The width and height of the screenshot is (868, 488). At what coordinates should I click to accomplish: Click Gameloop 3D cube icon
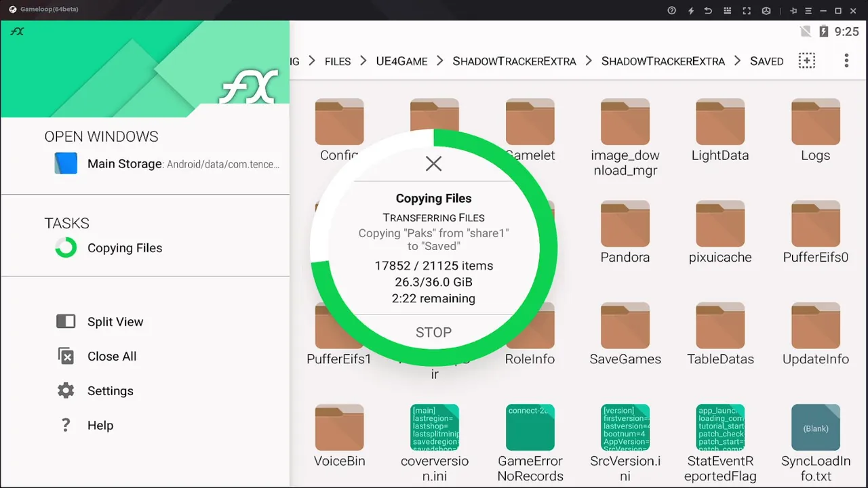tap(766, 10)
